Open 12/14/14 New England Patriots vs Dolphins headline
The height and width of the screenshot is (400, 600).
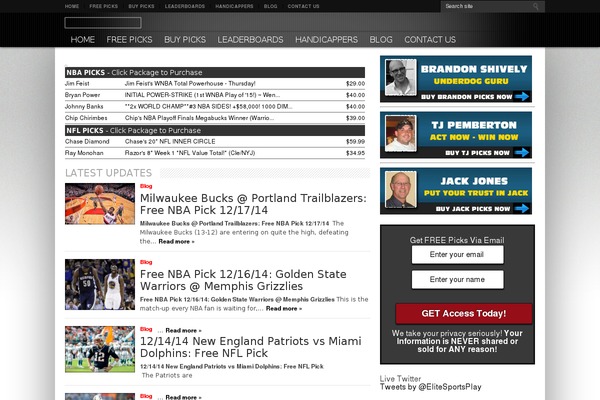point(251,347)
